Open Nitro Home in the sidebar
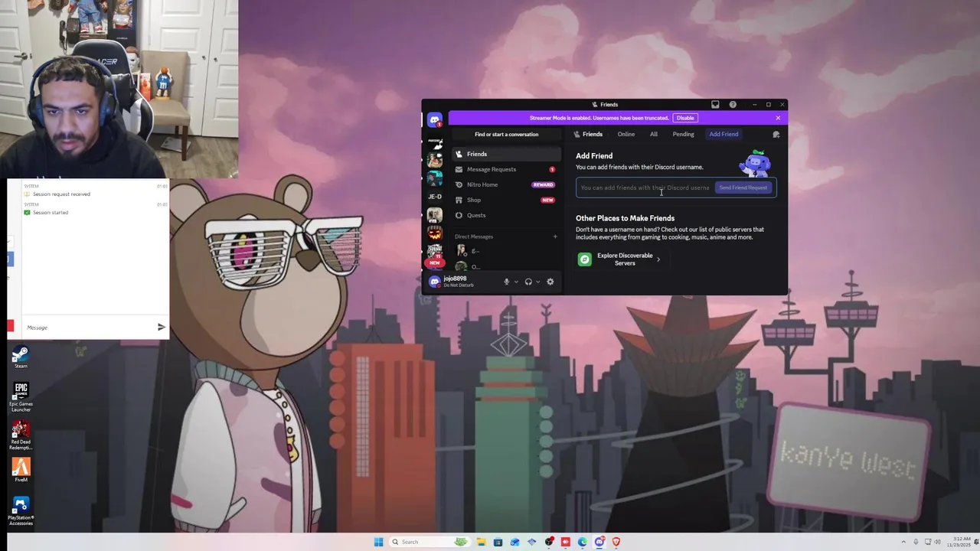The width and height of the screenshot is (980, 551). coord(506,184)
